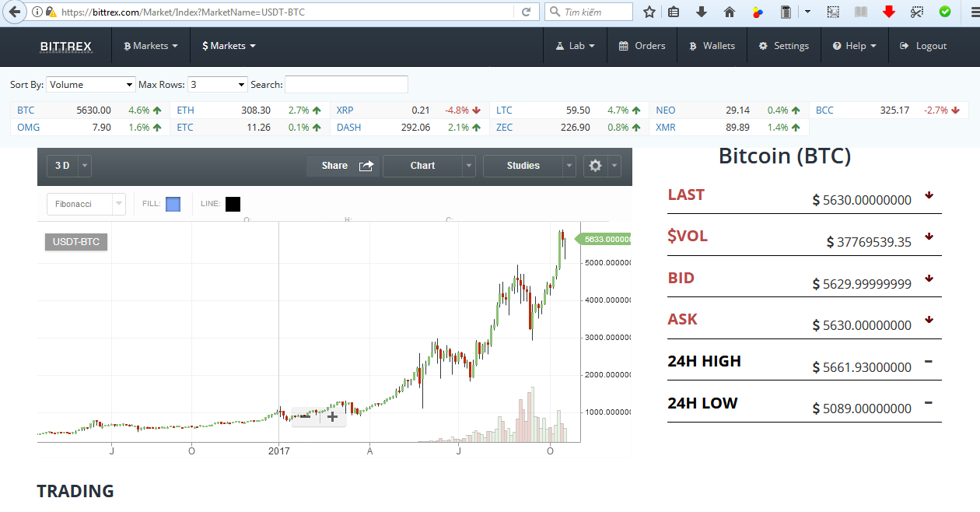The height and width of the screenshot is (512, 980).
Task: Open the BTC ticker link
Action: pos(26,110)
